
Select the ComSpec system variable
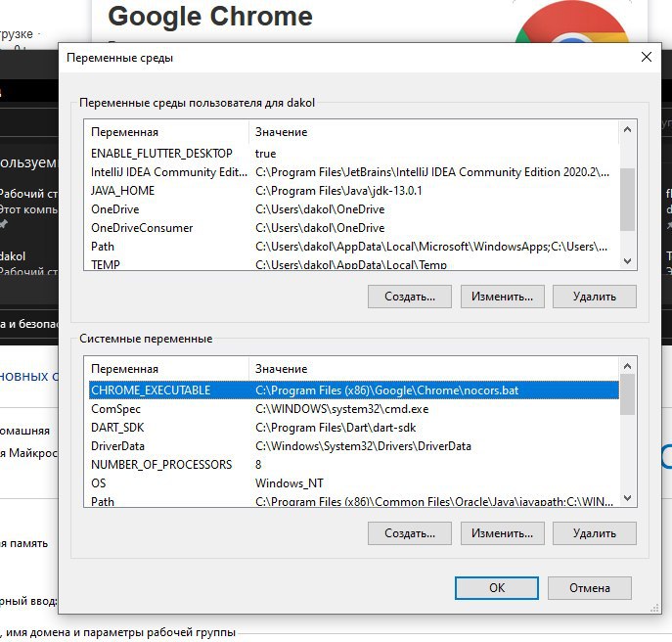(x=353, y=409)
